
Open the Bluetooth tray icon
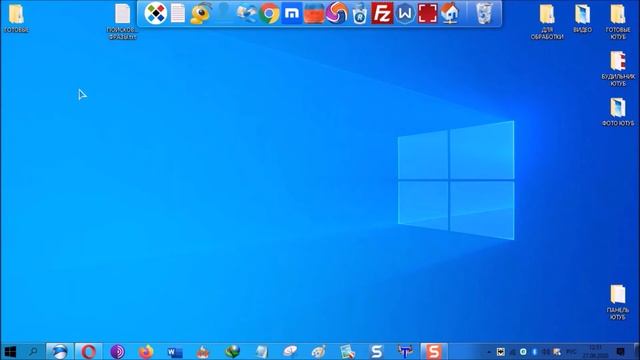click(x=534, y=351)
